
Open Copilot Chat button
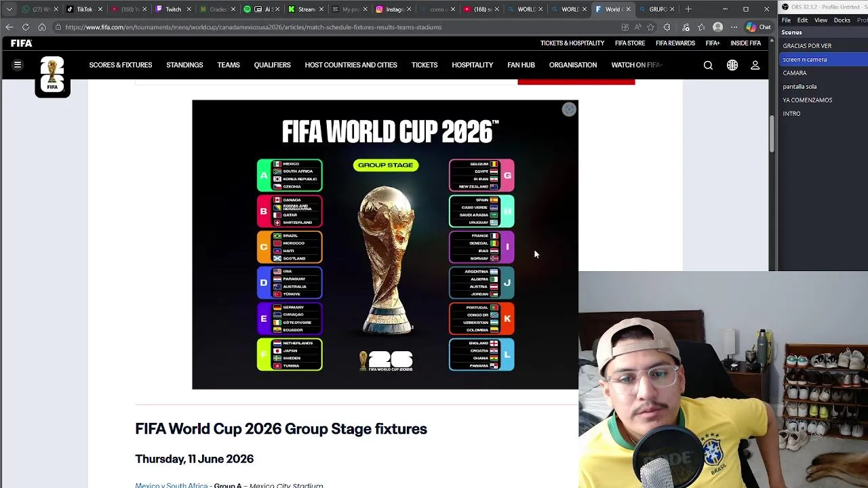pos(758,27)
